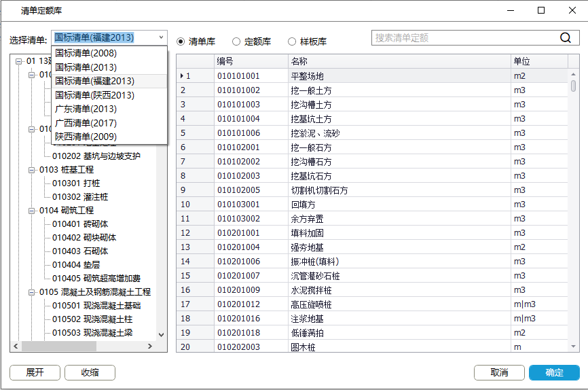Select row 切割机切割石方
The height and width of the screenshot is (390, 588).
point(372,190)
